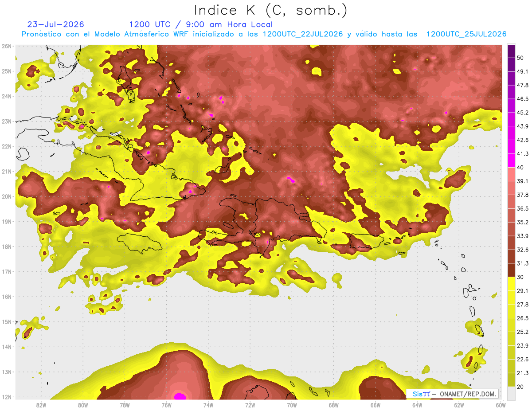Click the dark purple swatch above 50 on the color scale

[x=511, y=51]
